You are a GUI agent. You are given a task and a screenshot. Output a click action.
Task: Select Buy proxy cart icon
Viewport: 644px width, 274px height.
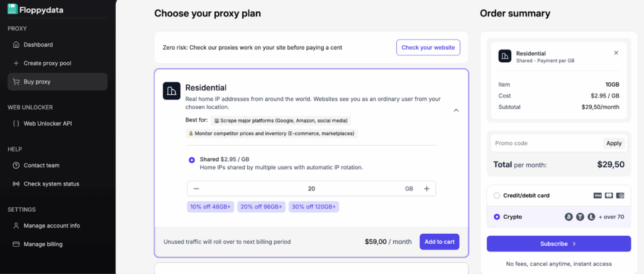pos(16,82)
